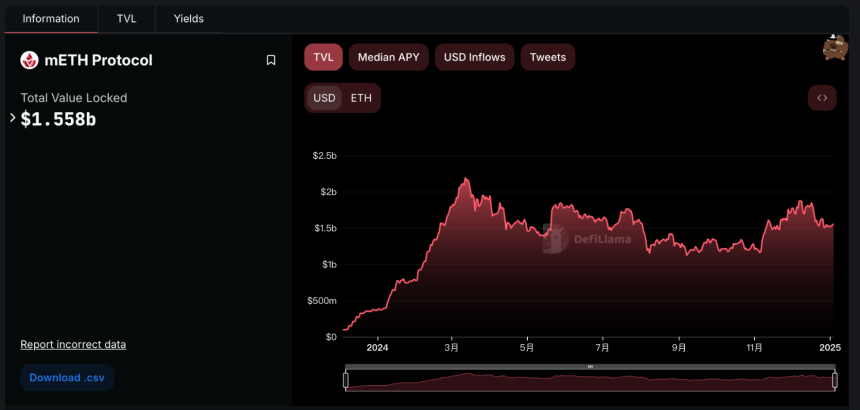Toggle the TVL chart metric
This screenshot has width=860, height=410.
(324, 57)
